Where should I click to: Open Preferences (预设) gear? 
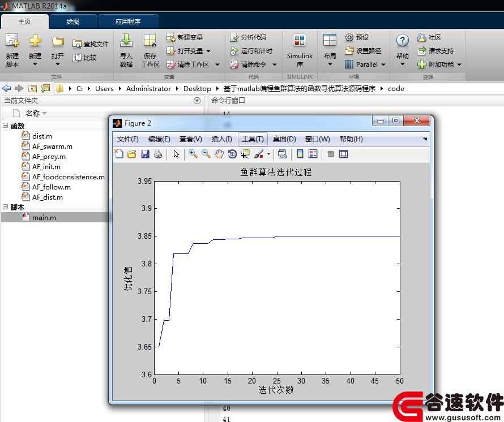(357, 37)
